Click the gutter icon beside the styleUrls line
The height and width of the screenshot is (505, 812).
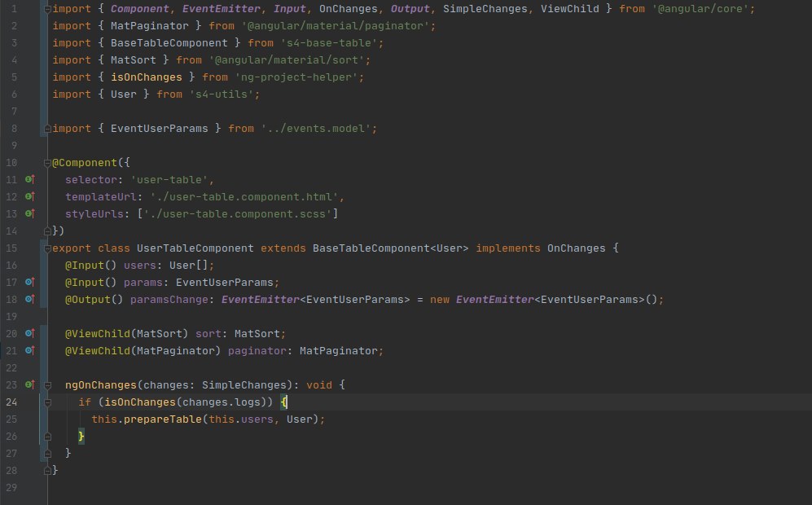pyautogui.click(x=30, y=214)
